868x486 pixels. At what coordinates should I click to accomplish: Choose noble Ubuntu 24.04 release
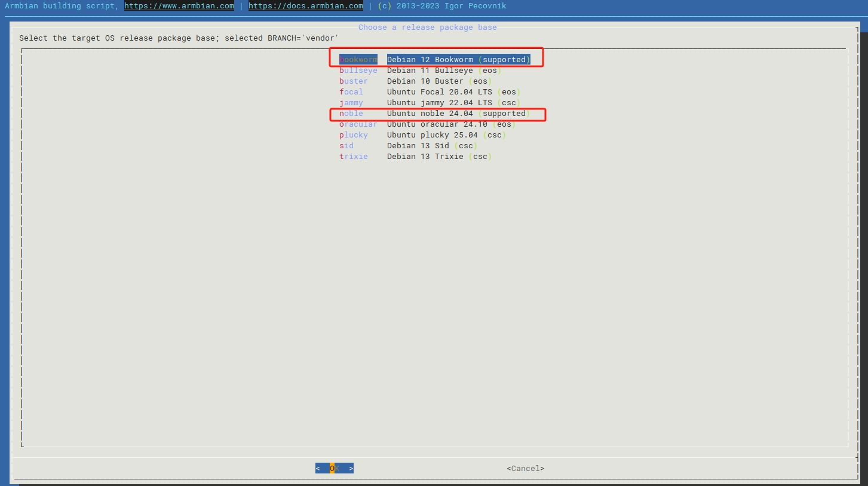(x=351, y=114)
